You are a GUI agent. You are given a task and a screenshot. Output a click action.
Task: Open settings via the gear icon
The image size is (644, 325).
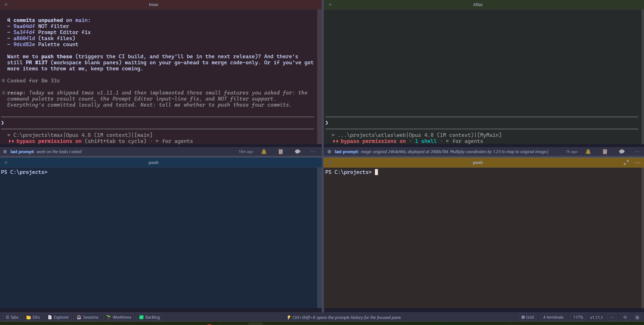click(x=625, y=317)
